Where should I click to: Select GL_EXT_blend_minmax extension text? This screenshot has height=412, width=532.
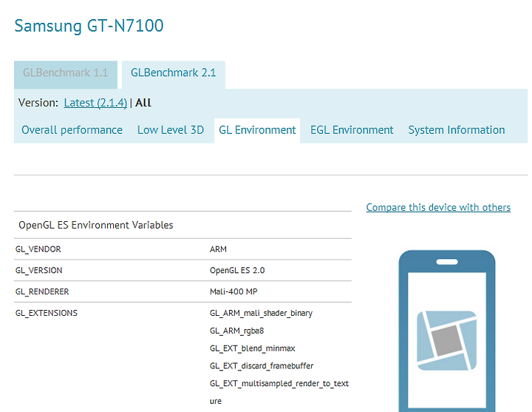(x=253, y=348)
